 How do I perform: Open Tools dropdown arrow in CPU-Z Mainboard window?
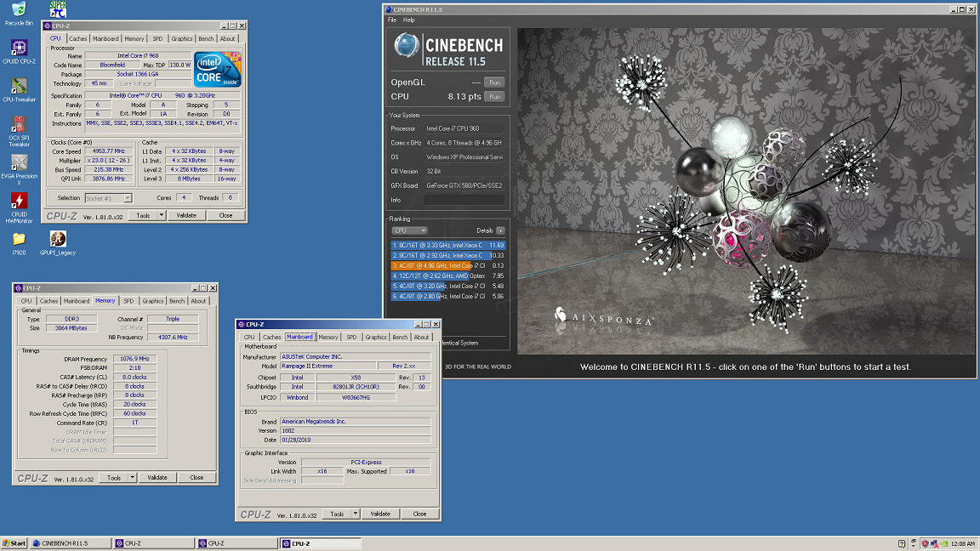355,514
